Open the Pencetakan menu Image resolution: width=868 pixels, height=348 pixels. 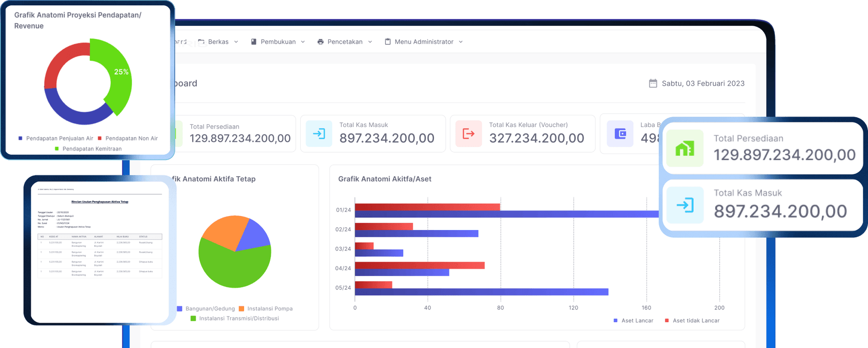(345, 42)
